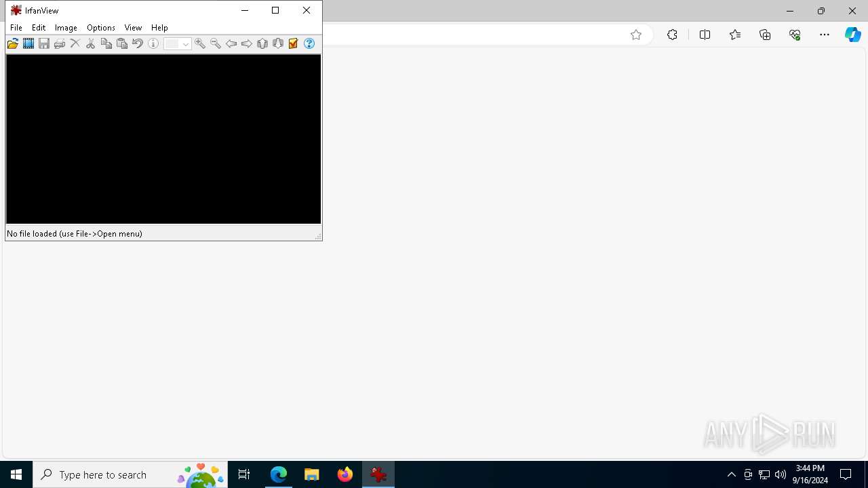The image size is (868, 488).
Task: Open Edge Settings and more ellipsis
Action: pos(825,35)
